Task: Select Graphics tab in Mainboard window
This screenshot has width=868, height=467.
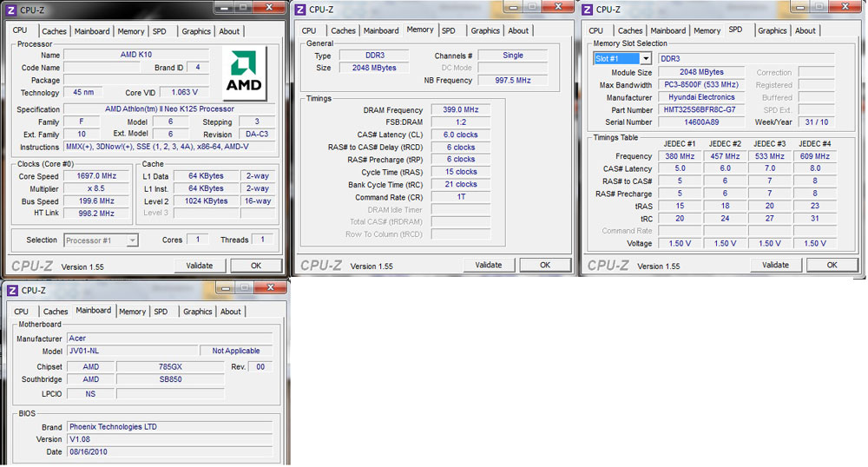Action: pos(198,312)
